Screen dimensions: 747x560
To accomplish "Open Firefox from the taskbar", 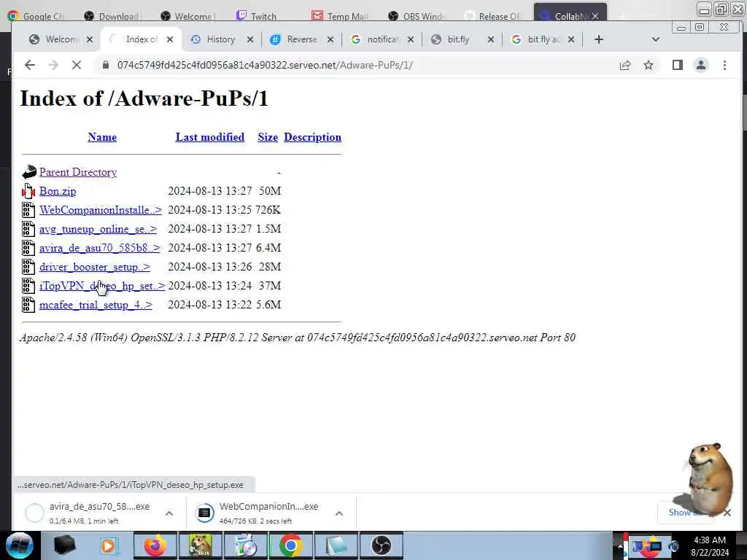I will [155, 545].
